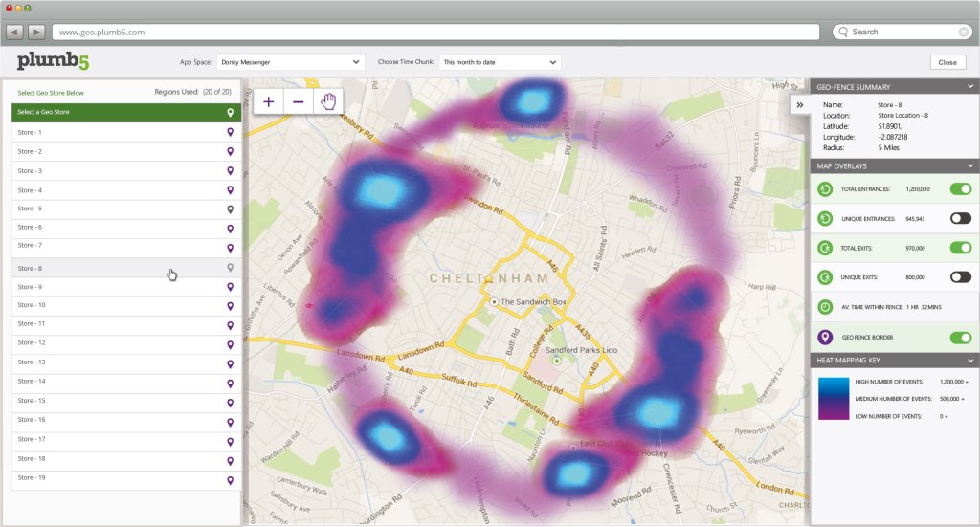Collapse the Heat Mapping Key section
This screenshot has width=980, height=527.
970,361
